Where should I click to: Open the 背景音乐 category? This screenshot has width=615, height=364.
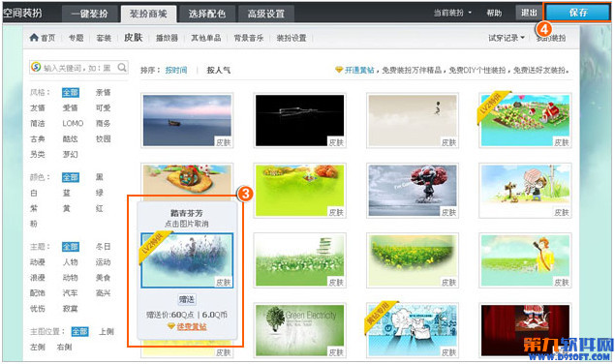[249, 38]
